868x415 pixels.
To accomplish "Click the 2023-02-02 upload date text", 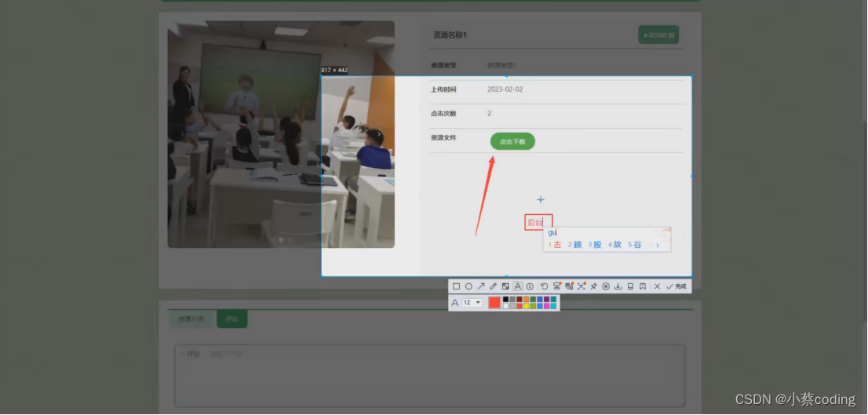I will pos(505,89).
